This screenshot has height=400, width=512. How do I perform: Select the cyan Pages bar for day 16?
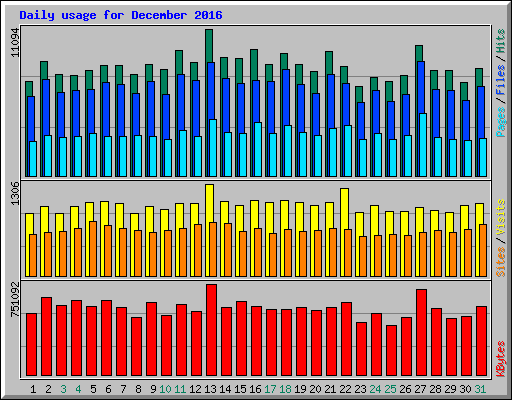258,149
